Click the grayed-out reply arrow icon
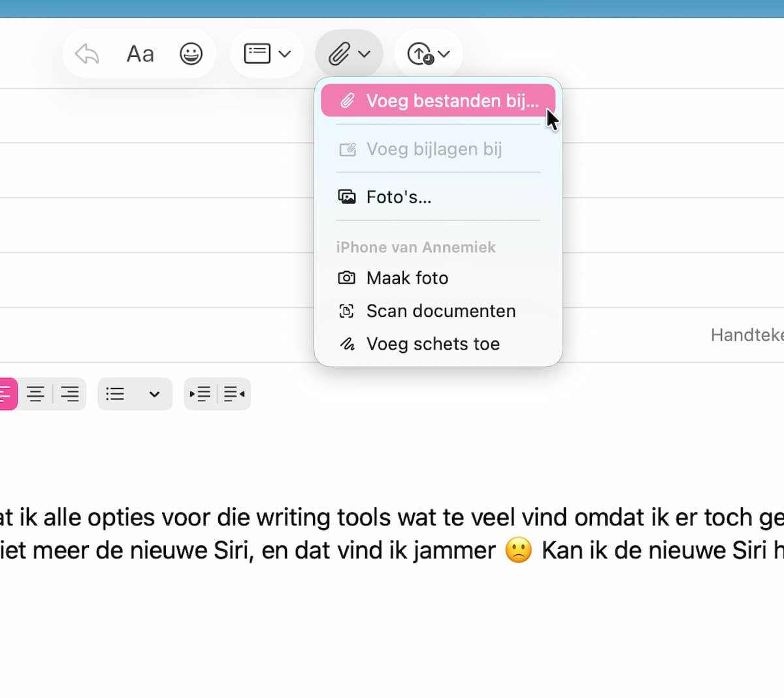 [x=87, y=54]
